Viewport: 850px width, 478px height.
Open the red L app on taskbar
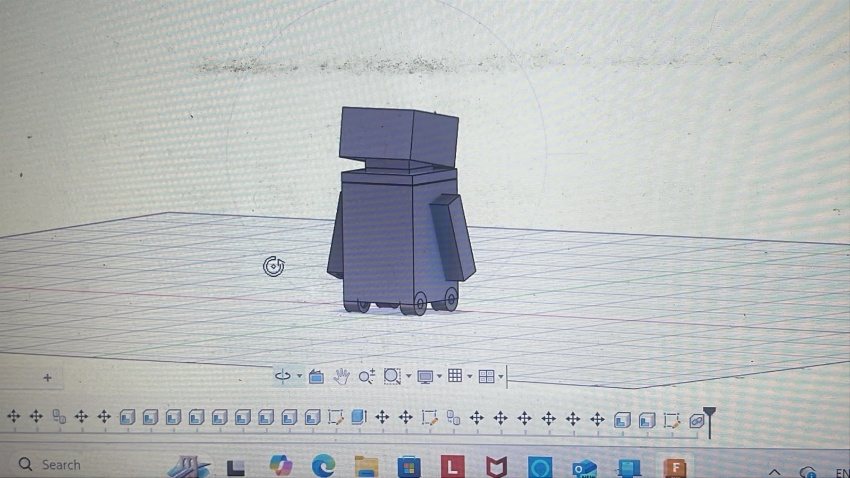click(453, 466)
